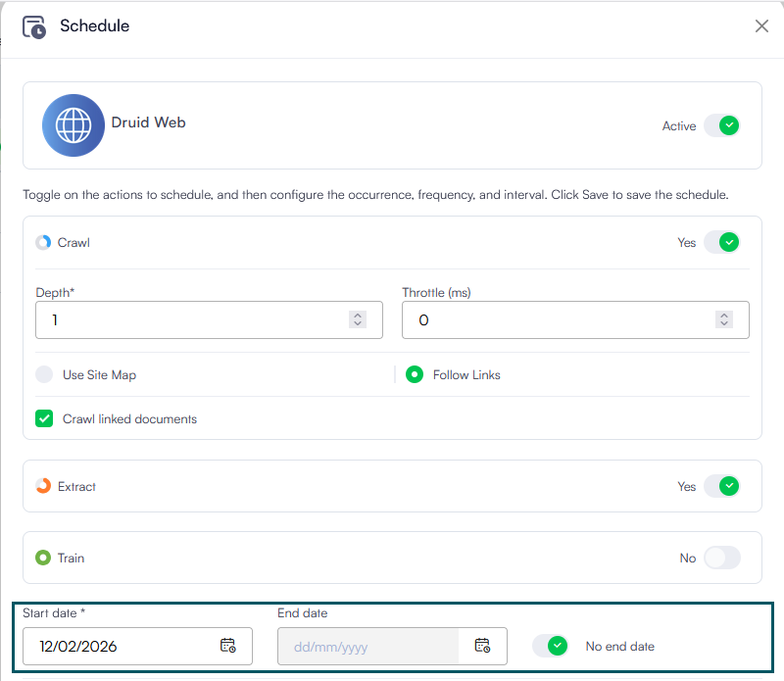Click the orange Extract icon

(x=43, y=486)
